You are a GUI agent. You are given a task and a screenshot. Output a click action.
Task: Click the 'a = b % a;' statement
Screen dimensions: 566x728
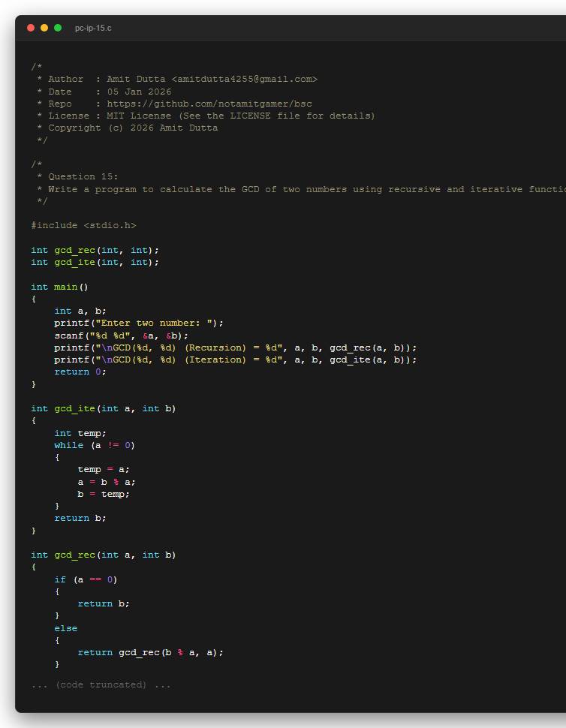click(x=107, y=482)
